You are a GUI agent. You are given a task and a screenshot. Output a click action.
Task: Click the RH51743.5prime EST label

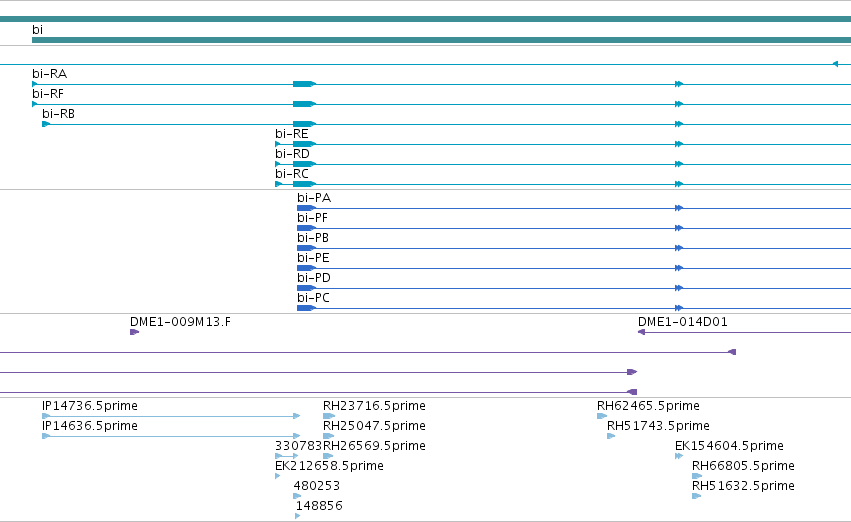point(658,426)
